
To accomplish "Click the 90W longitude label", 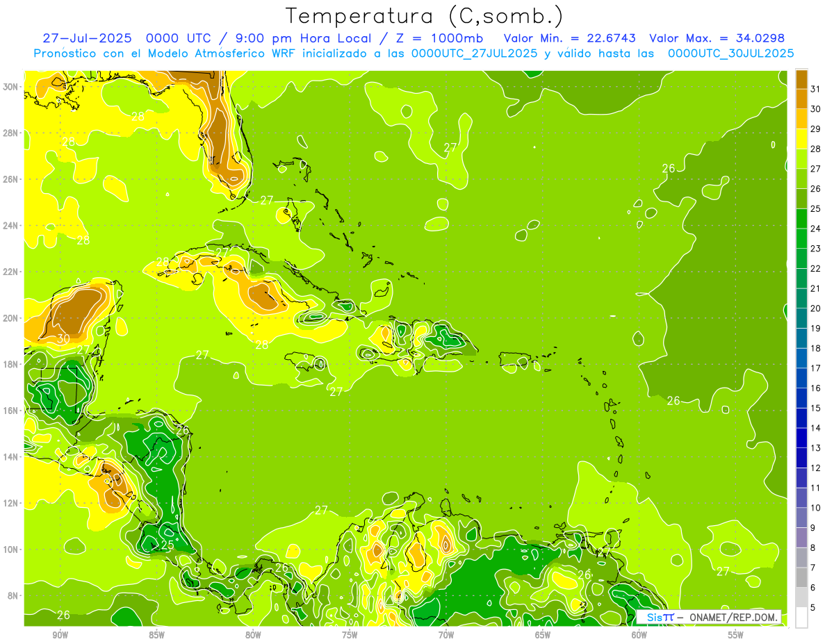I will click(x=60, y=636).
